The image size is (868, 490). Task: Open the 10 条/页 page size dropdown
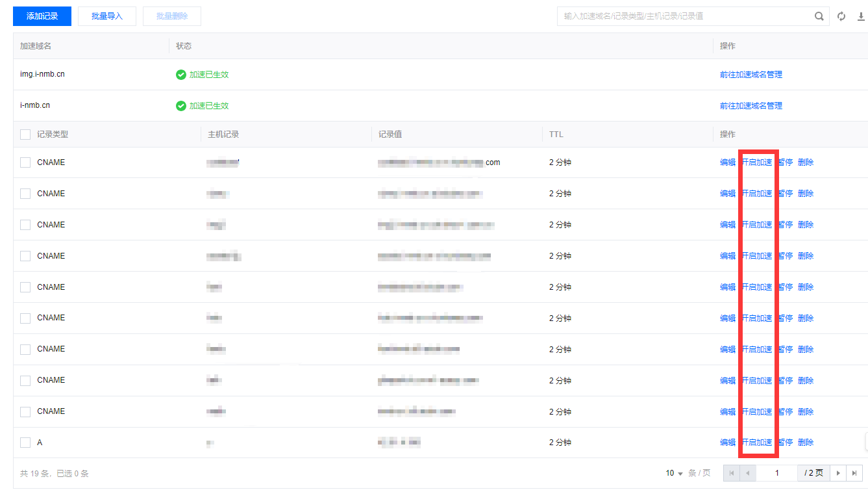pos(675,473)
